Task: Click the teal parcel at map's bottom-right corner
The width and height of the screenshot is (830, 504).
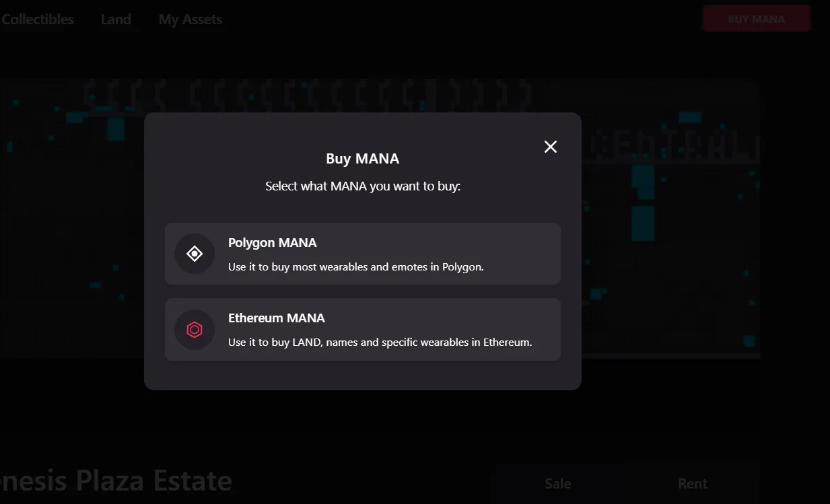Action: [749, 341]
